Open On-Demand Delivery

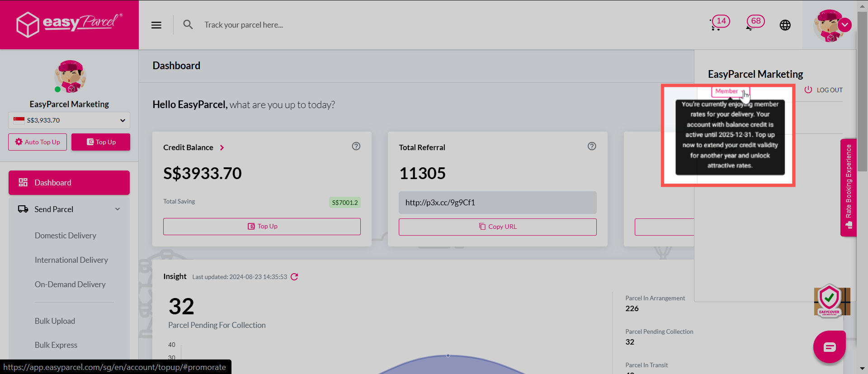tap(70, 284)
